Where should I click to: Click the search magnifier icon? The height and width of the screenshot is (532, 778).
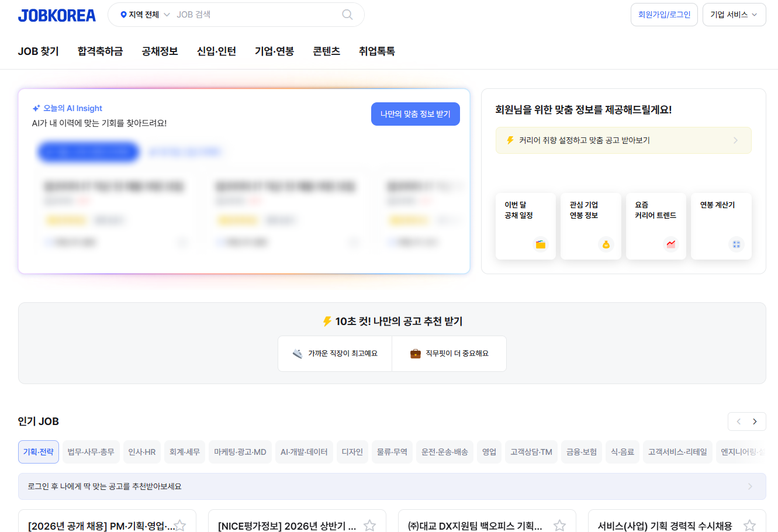[x=347, y=15]
